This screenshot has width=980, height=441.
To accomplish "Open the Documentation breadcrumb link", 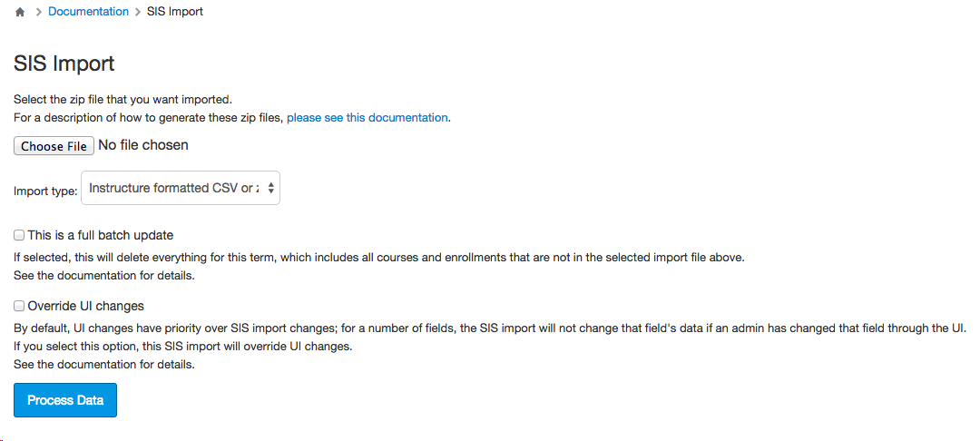I will [x=88, y=11].
